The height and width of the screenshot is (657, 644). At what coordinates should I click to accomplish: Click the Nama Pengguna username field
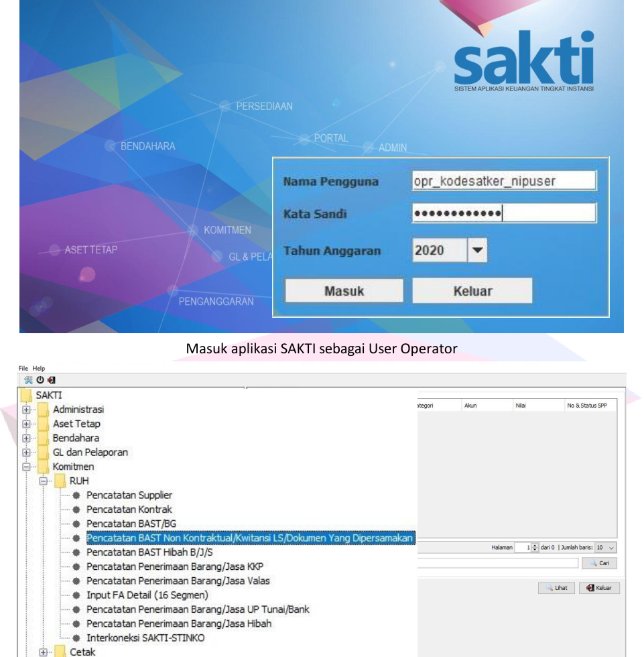pos(503,182)
